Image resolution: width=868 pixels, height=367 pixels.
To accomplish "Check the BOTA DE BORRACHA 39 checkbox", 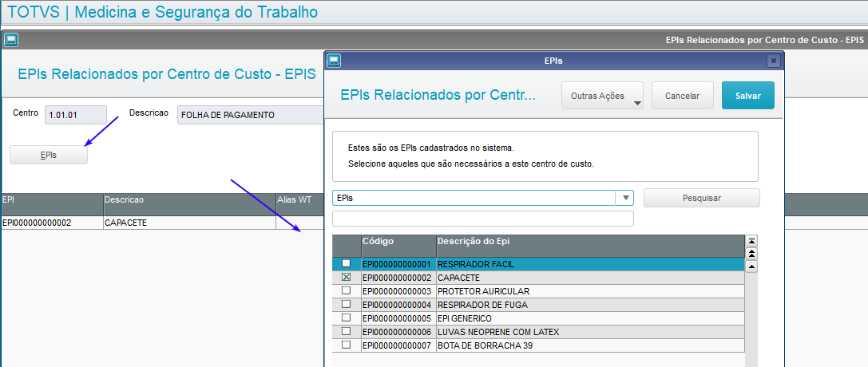I will [346, 345].
